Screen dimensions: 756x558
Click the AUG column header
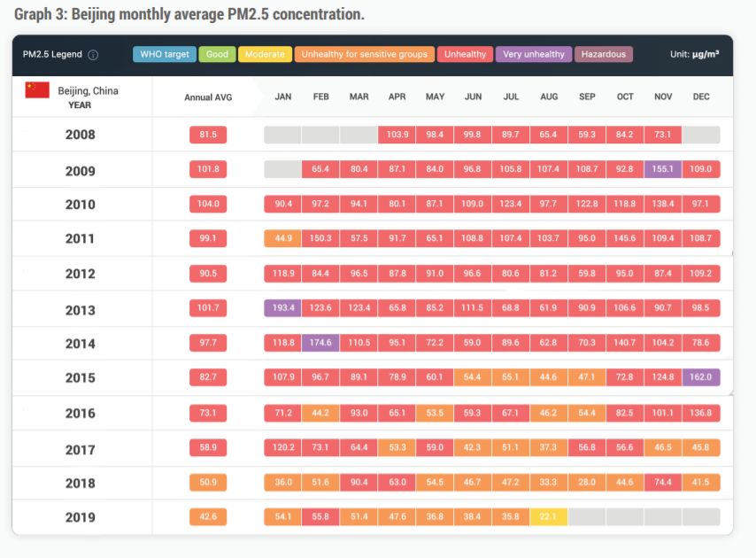pyautogui.click(x=549, y=97)
